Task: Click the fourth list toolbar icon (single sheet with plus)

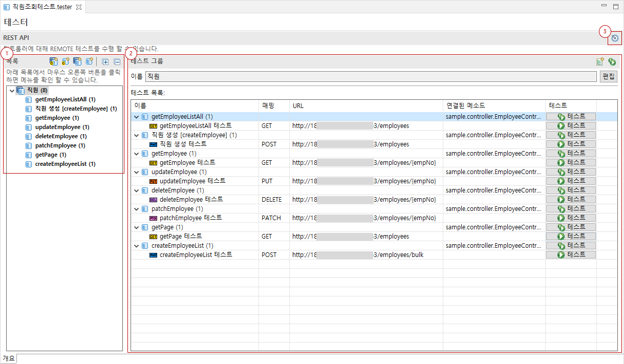Action: click(89, 61)
